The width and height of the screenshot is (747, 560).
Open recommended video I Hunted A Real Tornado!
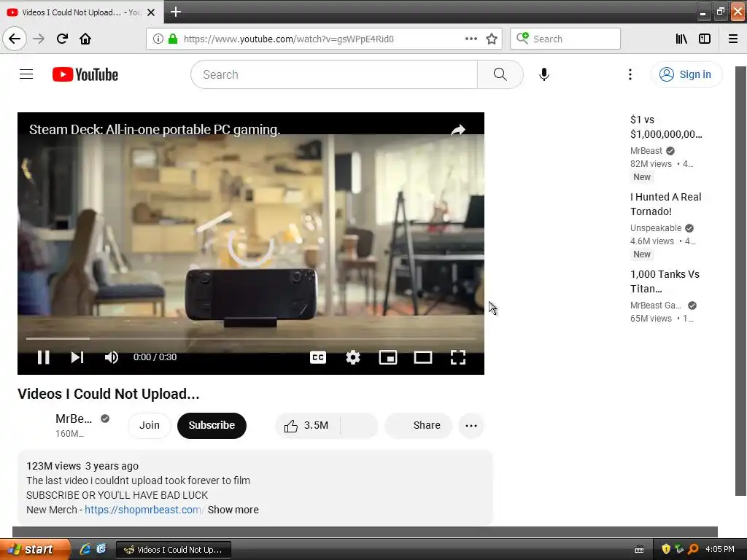pyautogui.click(x=665, y=204)
